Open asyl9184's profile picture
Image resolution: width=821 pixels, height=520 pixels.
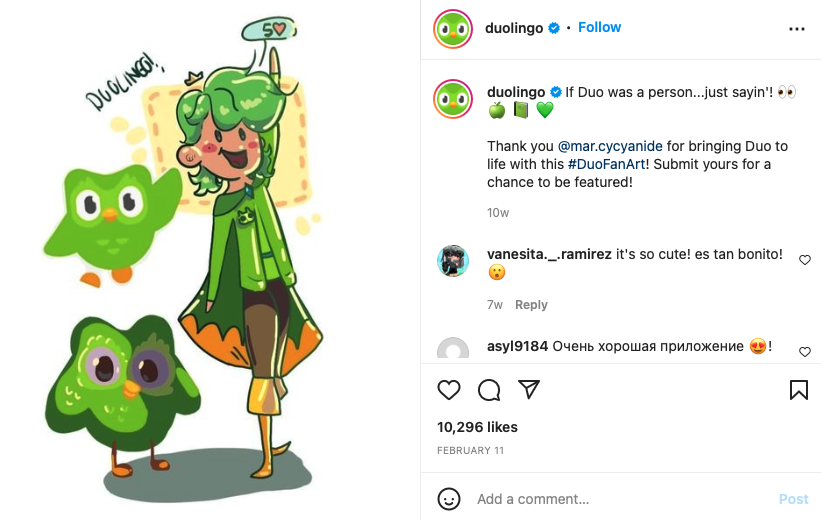point(453,350)
